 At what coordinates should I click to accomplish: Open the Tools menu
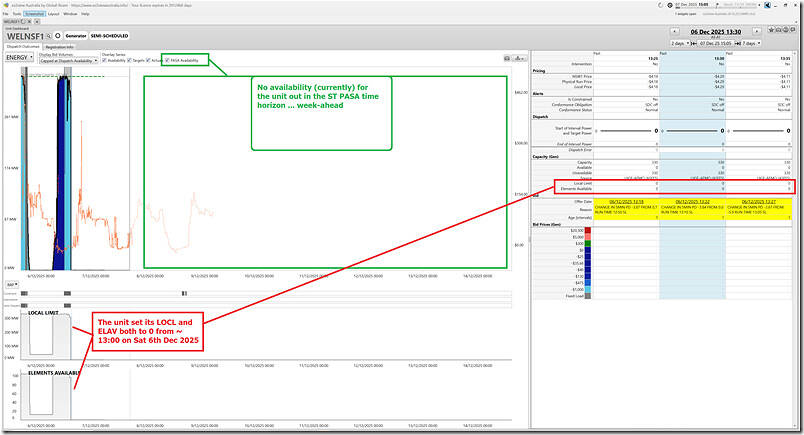17,14
